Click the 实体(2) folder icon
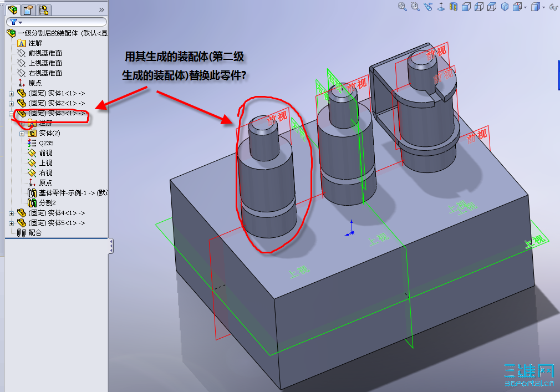Viewport: 560px width, 392px height. coord(32,133)
